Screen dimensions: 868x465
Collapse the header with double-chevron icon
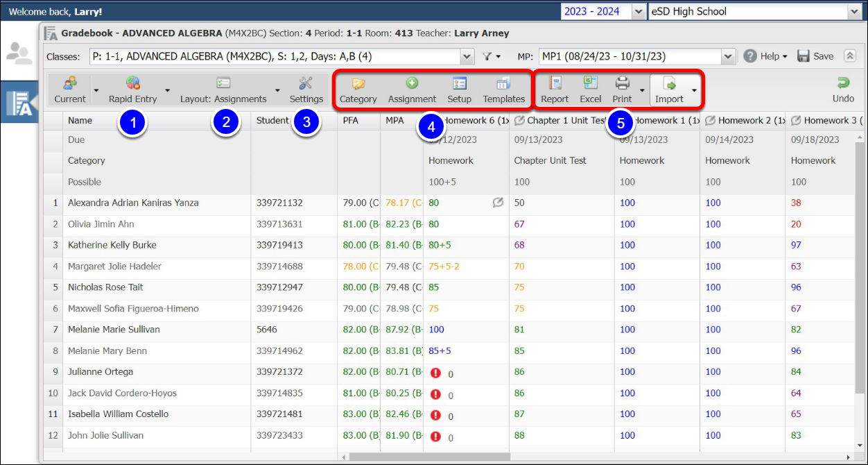[x=849, y=56]
